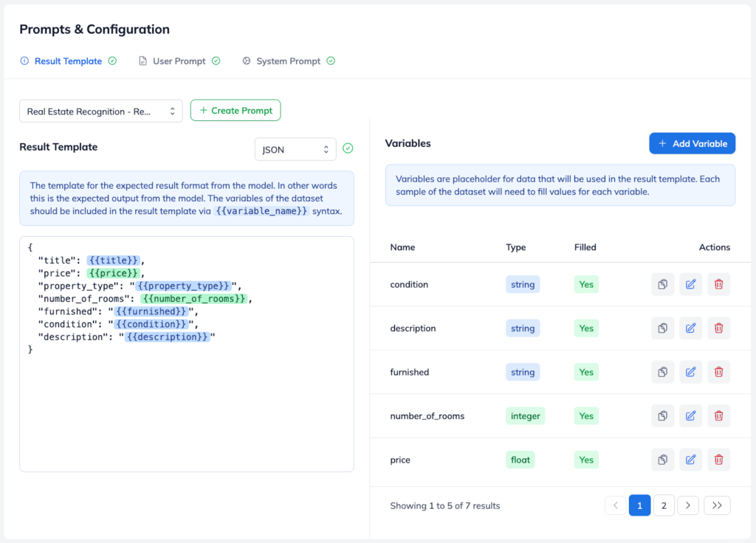Click the {{description}} placeholder in template
Viewport: 756px width, 543px height.
point(168,336)
